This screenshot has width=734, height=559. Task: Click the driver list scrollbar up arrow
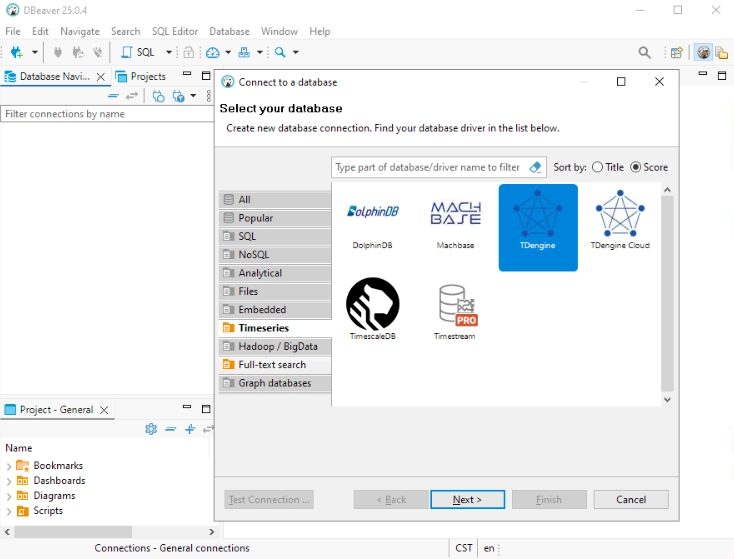point(668,190)
